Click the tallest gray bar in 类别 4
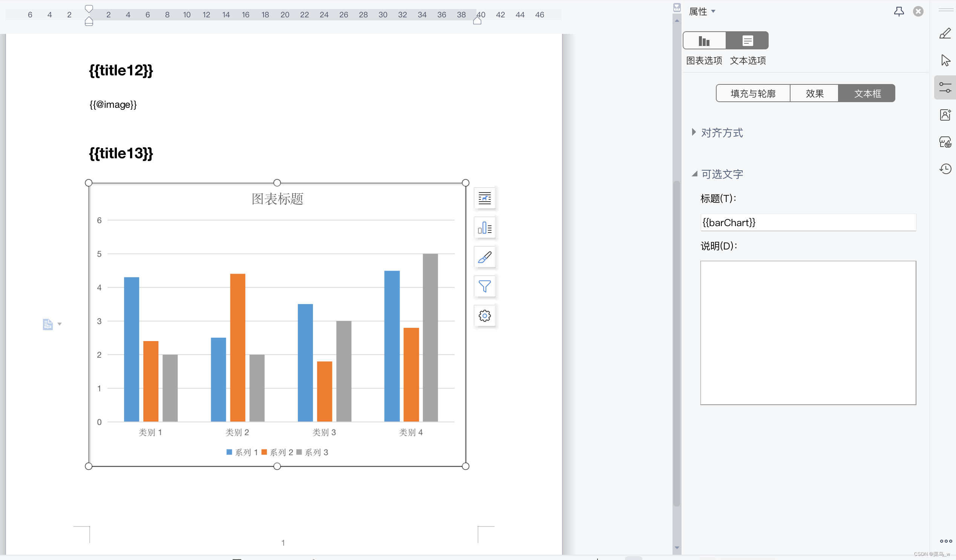The image size is (956, 560). tap(430, 337)
